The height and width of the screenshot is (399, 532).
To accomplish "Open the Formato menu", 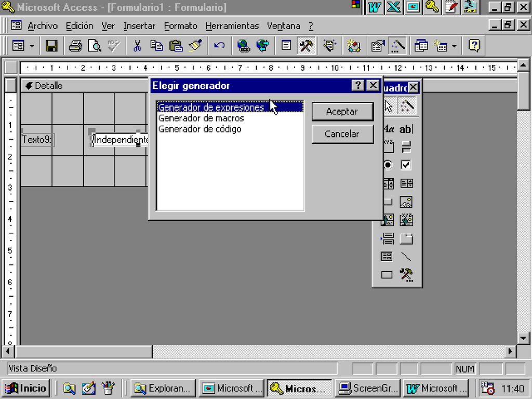I will pyautogui.click(x=180, y=26).
